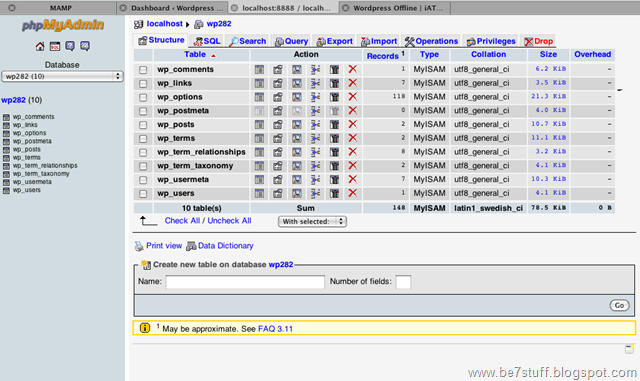Insert icon for wp_users row
This screenshot has height=381, width=640.
[x=316, y=194]
